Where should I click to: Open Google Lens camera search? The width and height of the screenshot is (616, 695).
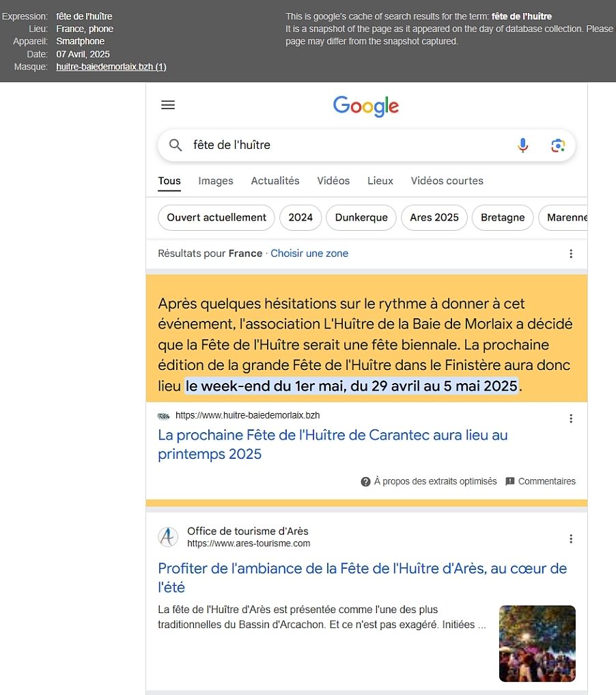pyautogui.click(x=558, y=145)
